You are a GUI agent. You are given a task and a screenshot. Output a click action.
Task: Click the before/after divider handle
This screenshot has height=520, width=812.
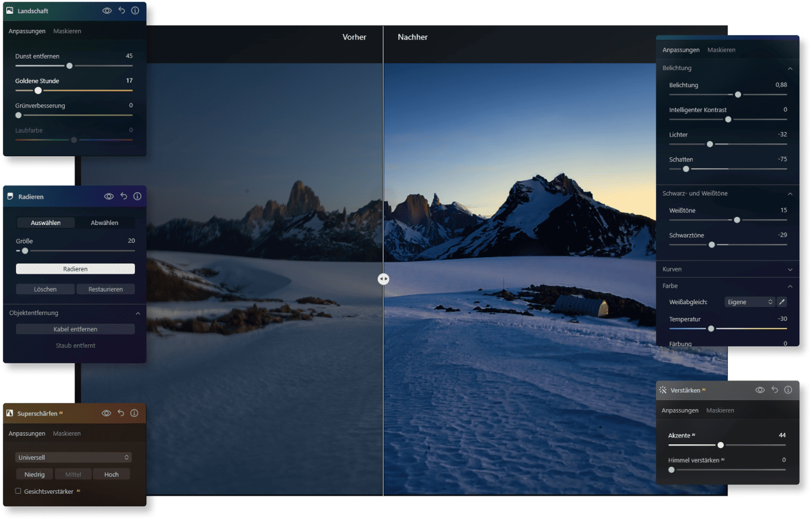click(383, 279)
